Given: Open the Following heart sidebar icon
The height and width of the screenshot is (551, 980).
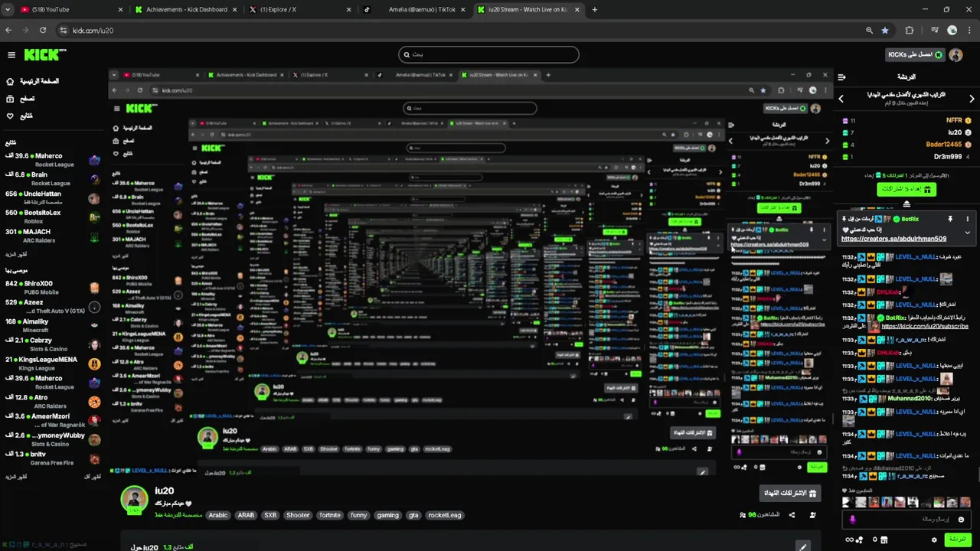Looking at the screenshot, I should pos(10,116).
